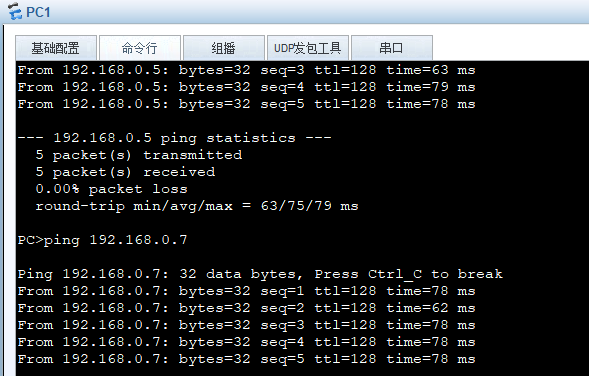The width and height of the screenshot is (589, 376).
Task: Click the '5 packet(s) received' line
Action: [x=125, y=172]
